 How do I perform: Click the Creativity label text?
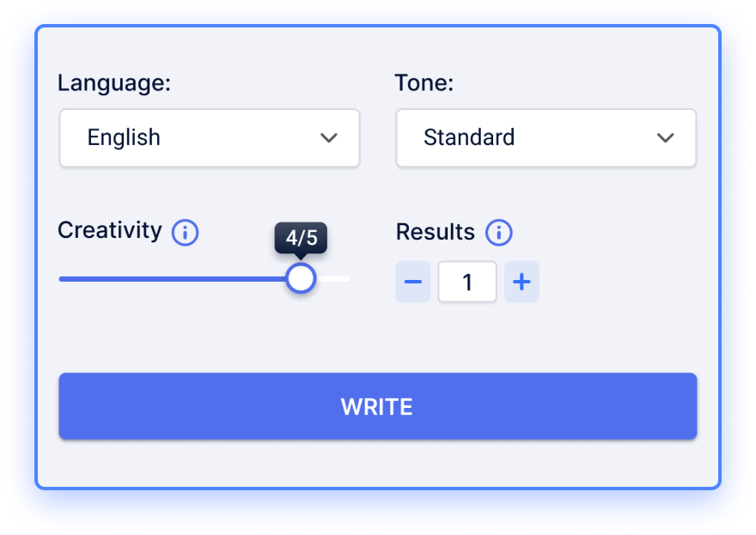point(110,230)
